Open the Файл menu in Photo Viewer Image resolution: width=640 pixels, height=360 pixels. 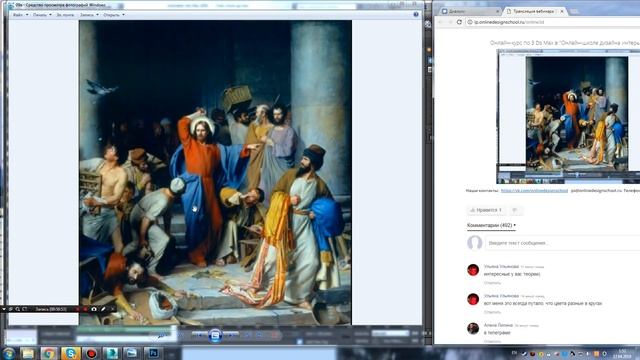tap(20, 15)
